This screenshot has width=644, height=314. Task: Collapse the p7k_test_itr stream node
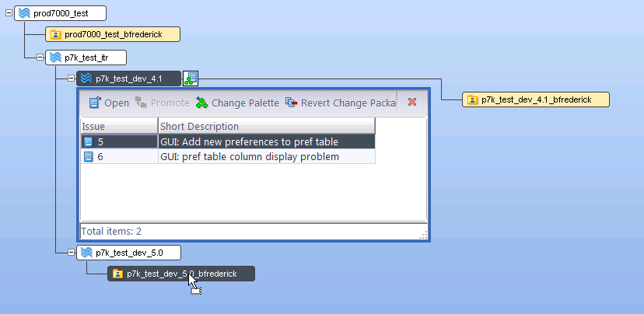point(40,57)
